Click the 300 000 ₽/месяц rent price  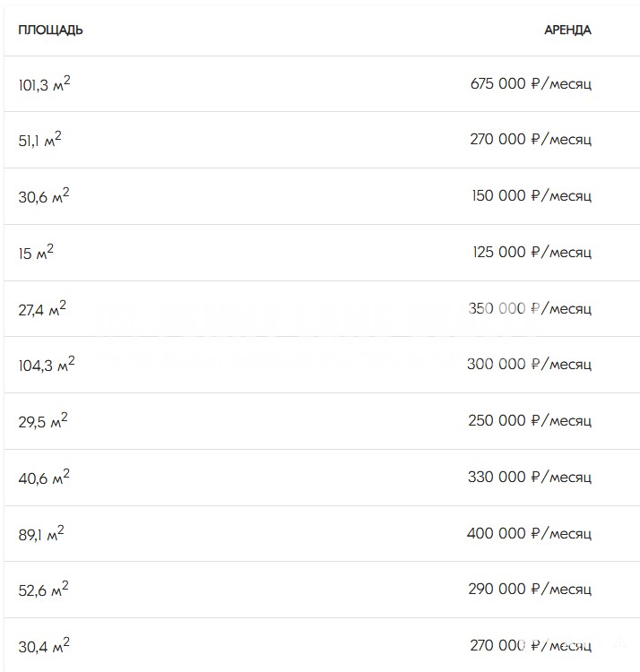(529, 365)
